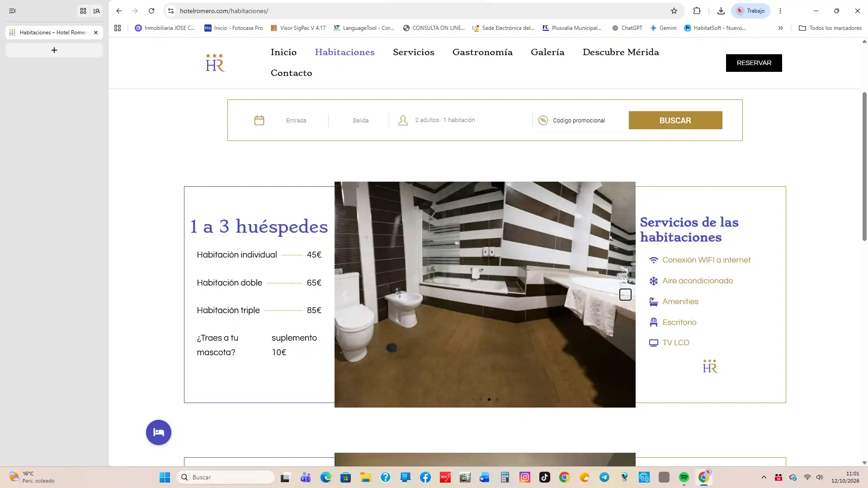The image size is (868, 488).
Task: Open the Windows Start menu
Action: tap(165, 477)
